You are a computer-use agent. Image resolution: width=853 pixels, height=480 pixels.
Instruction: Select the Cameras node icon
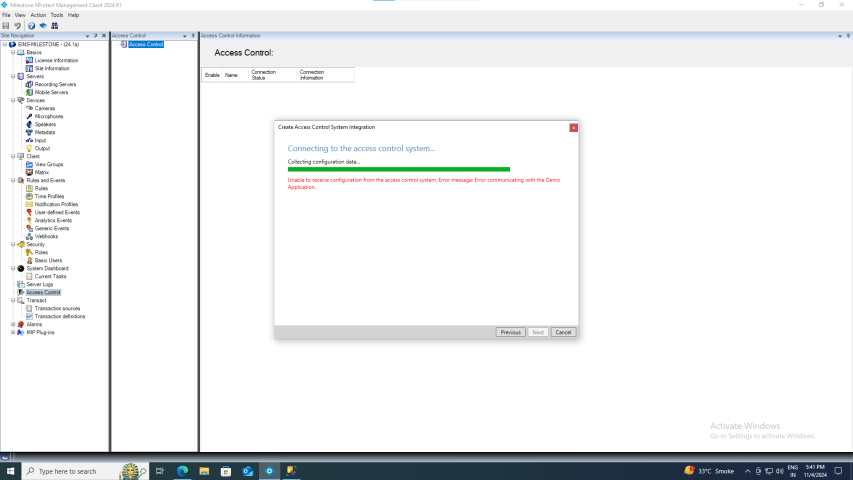pos(29,108)
